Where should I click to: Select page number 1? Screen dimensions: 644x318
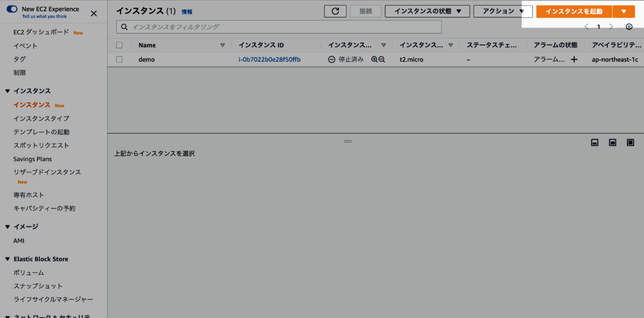click(x=598, y=27)
